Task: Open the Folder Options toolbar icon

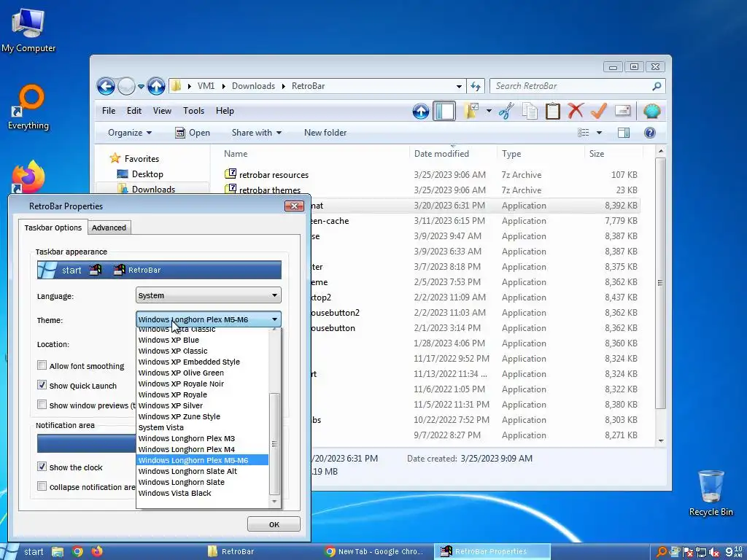Action: pyautogui.click(x=471, y=111)
